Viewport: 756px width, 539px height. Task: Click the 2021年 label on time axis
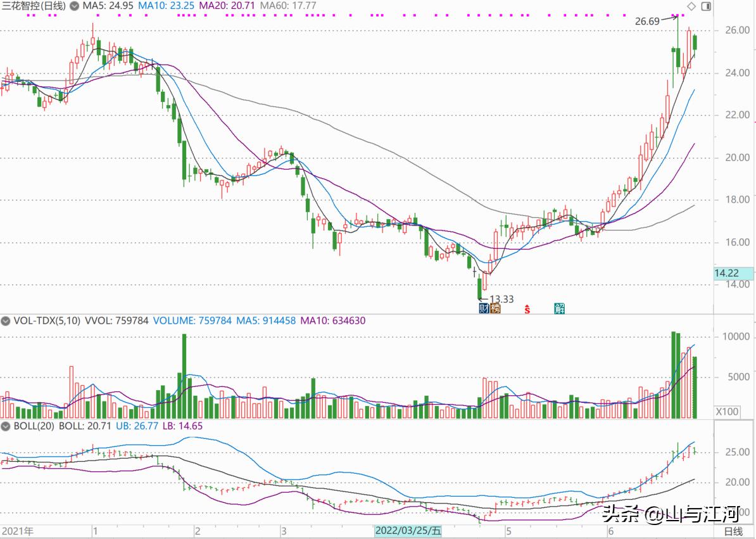pyautogui.click(x=17, y=531)
